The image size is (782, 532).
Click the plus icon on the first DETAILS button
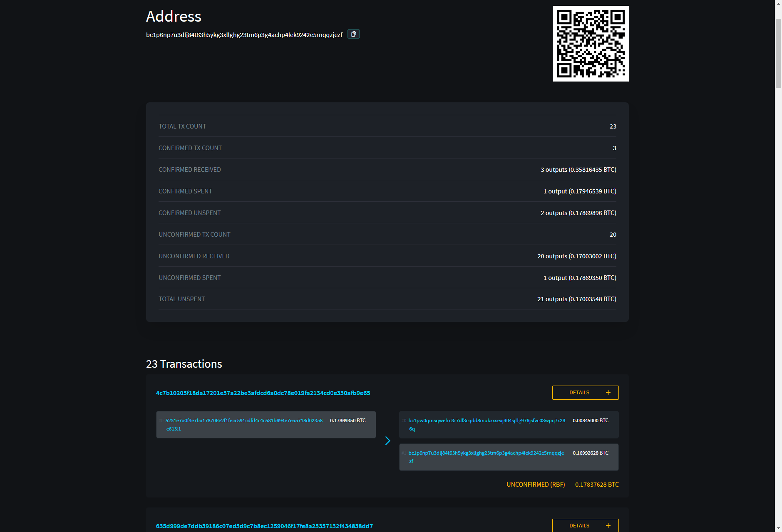click(x=608, y=392)
